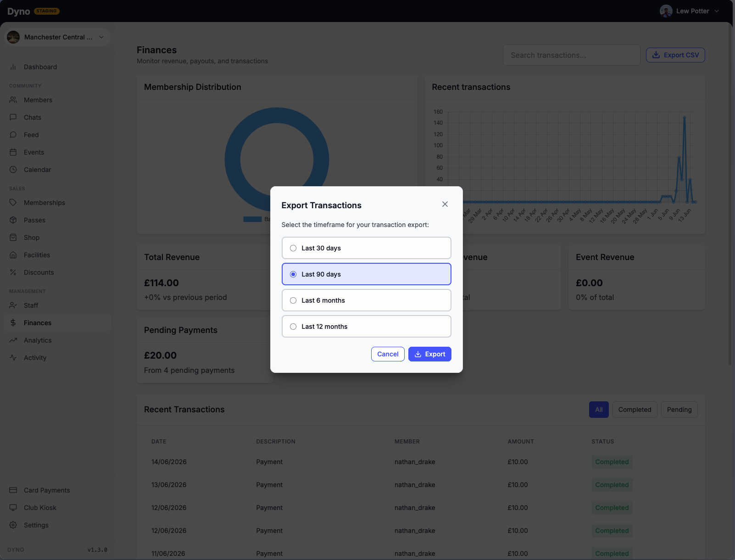Click the Export CSV button

pyautogui.click(x=675, y=55)
